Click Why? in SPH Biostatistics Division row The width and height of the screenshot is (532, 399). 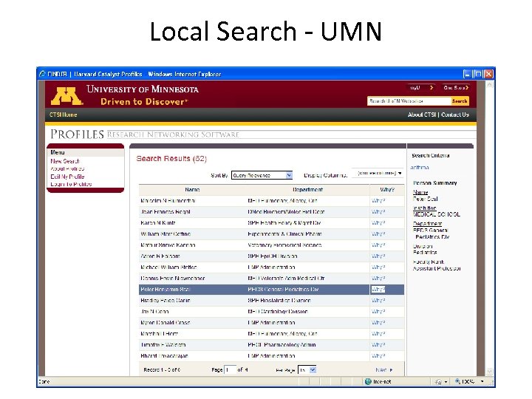[378, 301]
